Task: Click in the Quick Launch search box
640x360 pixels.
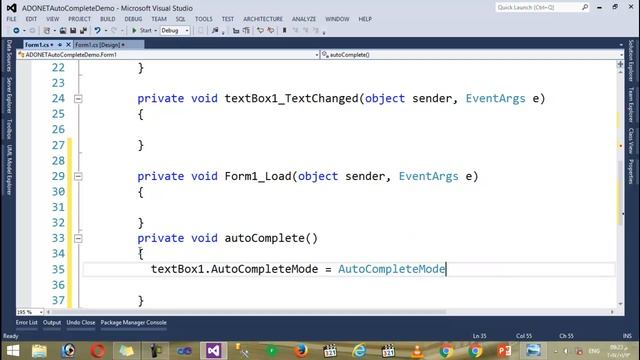Action: coord(542,7)
